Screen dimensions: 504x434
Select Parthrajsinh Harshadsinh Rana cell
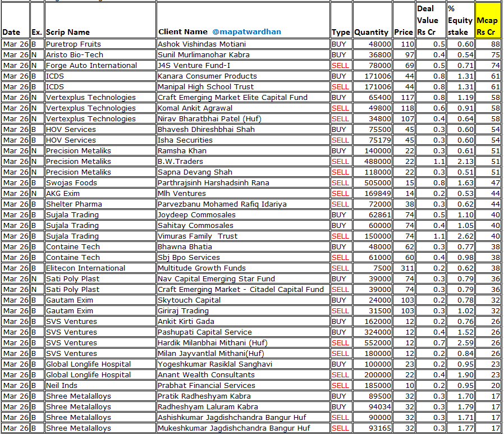[243, 182]
